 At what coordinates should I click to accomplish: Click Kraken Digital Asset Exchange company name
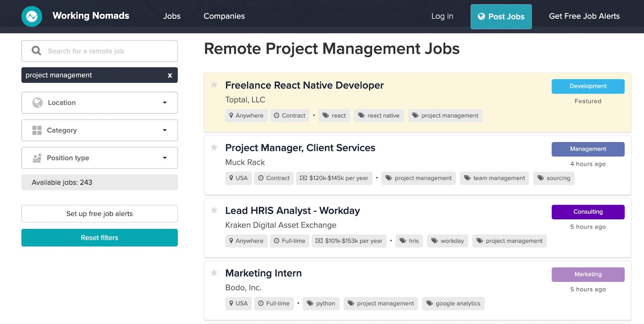pos(281,225)
